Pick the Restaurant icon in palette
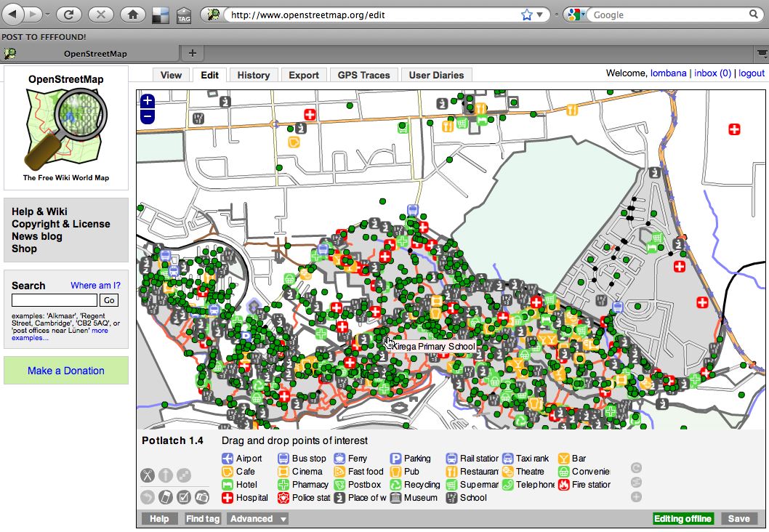Image resolution: width=769 pixels, height=532 pixels. coord(451,472)
